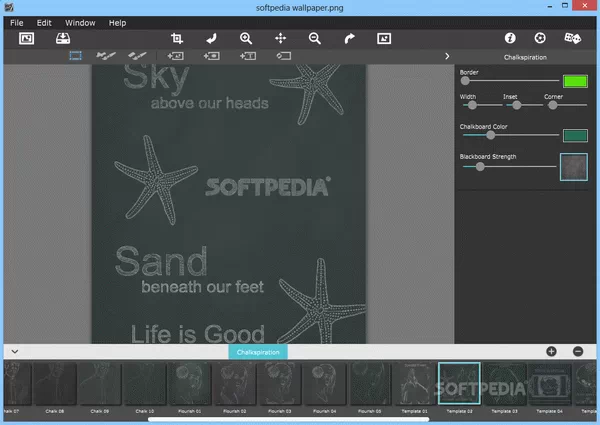Click the add text box icon
Viewport: 600px width, 425px height.
coord(248,56)
